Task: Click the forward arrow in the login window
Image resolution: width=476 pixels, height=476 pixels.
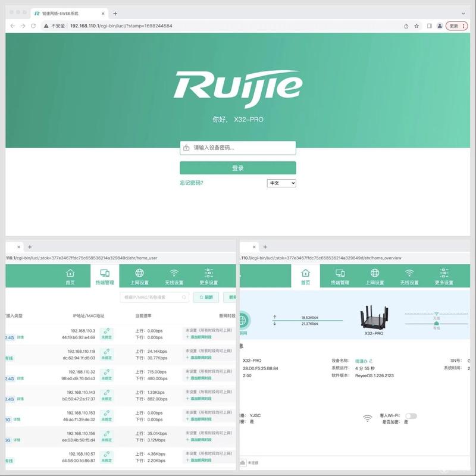Action: [x=23, y=26]
